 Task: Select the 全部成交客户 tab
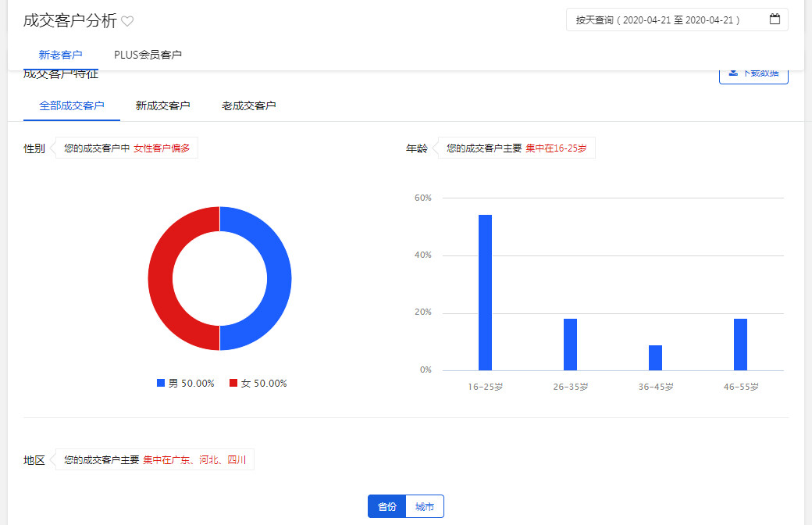[72, 105]
